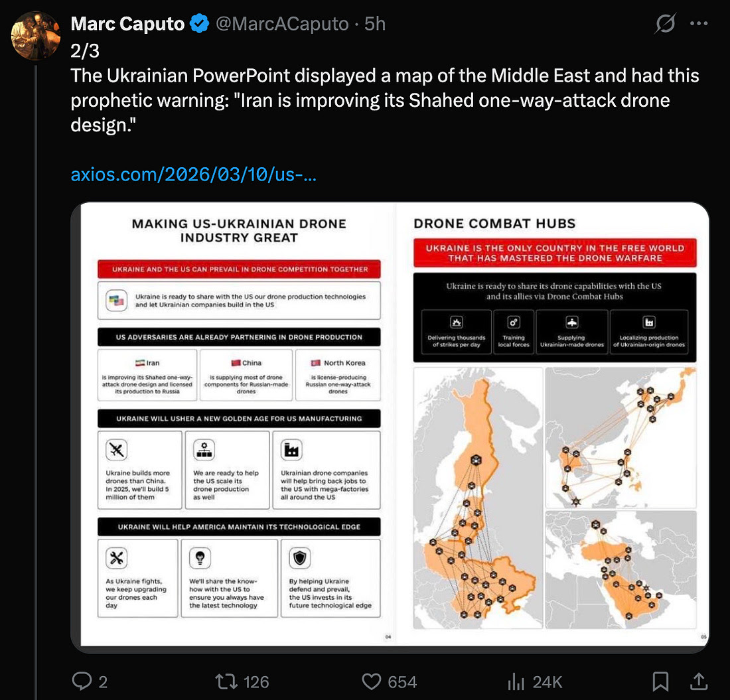Click the blue verified badge
Image resolution: width=730 pixels, height=700 pixels.
pyautogui.click(x=199, y=25)
